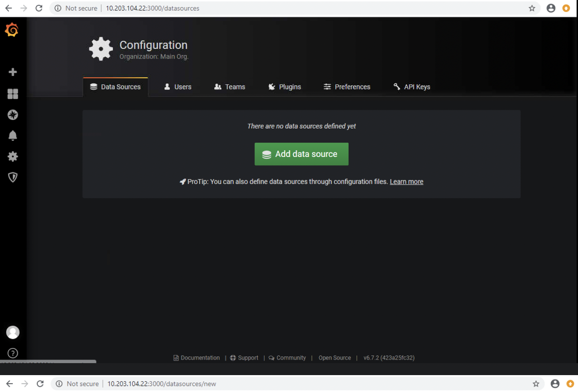Screen dimensions: 578x392
Task: Click the Add data source button
Action: point(301,154)
